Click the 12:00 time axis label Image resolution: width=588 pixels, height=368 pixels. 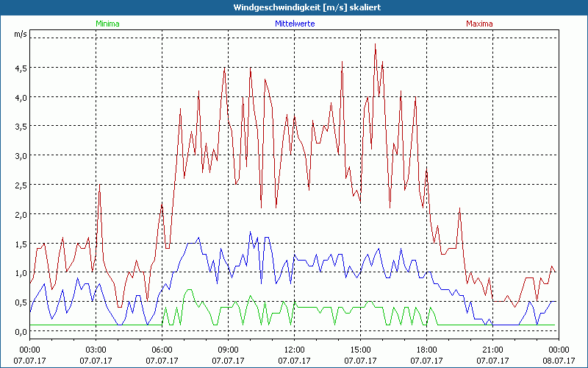(x=294, y=350)
